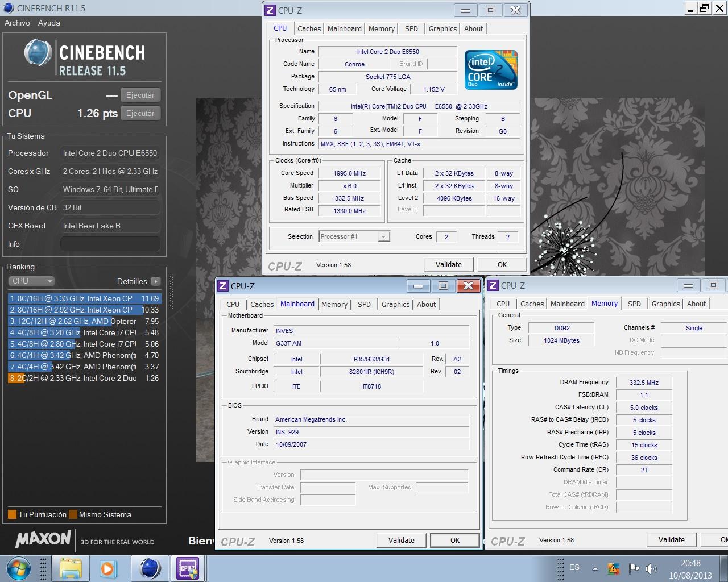This screenshot has height=582, width=728.
Task: Restore down the CINEBENCH window
Action: click(x=705, y=8)
